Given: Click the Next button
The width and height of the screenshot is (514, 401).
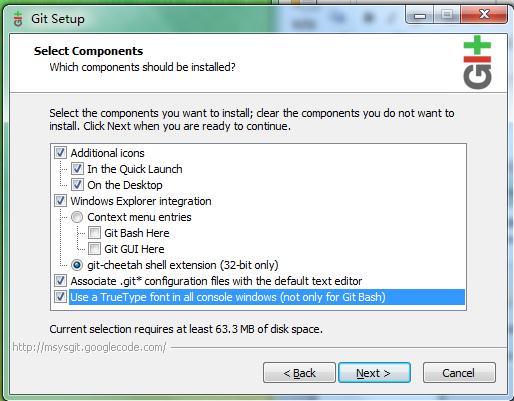Looking at the screenshot, I should coord(374,373).
